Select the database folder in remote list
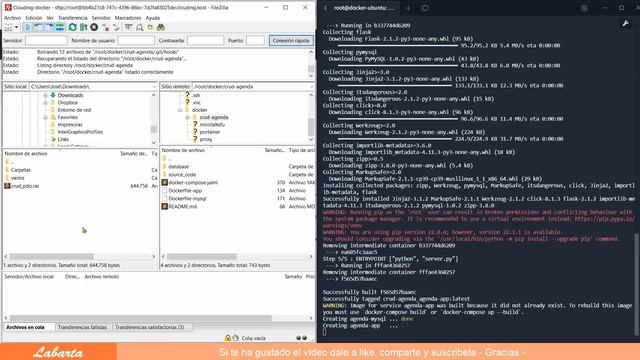This screenshot has height=360, width=640. 179,167
